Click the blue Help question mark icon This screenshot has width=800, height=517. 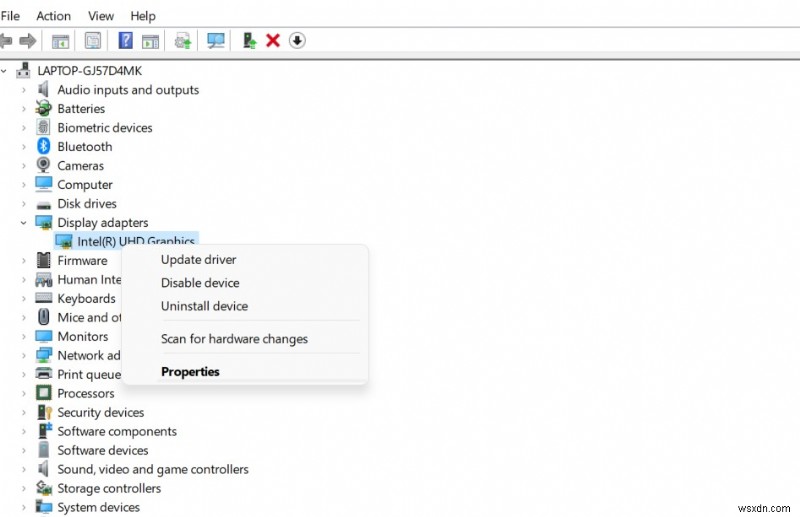[126, 40]
